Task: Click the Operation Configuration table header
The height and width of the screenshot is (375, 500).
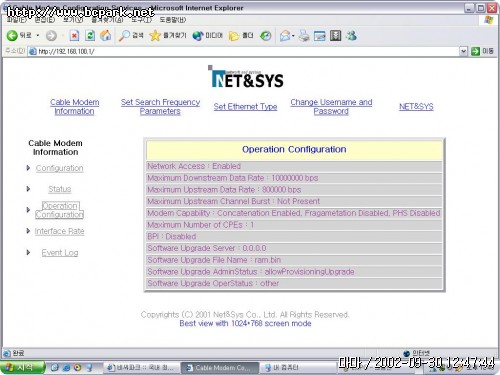Action: (294, 150)
